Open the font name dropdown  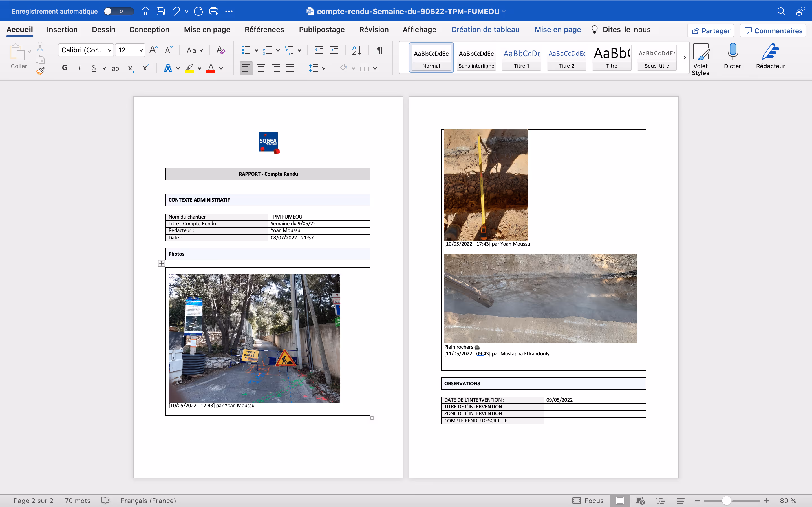(x=109, y=50)
